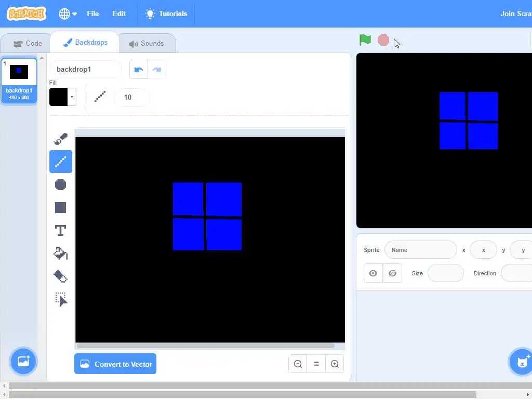Image resolution: width=532 pixels, height=399 pixels.
Task: Click the backdrop list scroll-up arrow
Action: coord(42,58)
